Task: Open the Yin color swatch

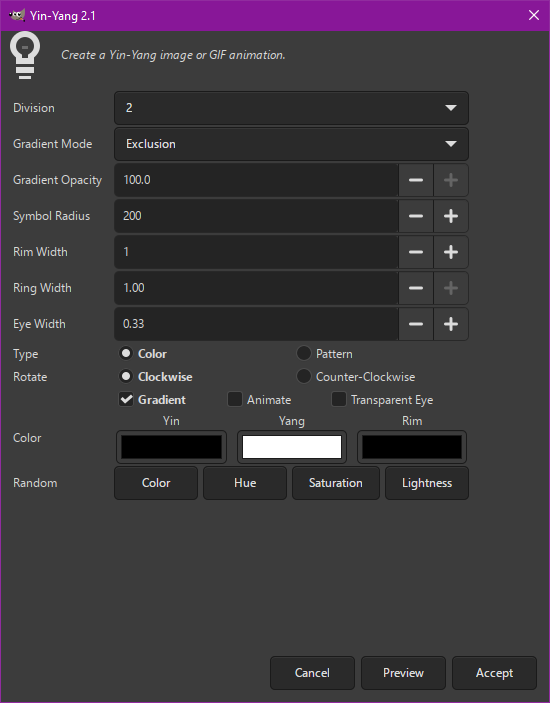Action: [x=171, y=447]
